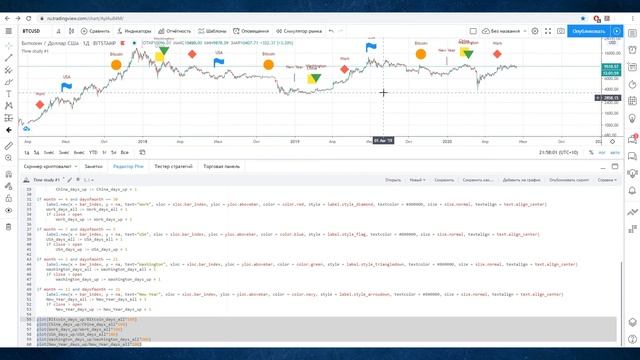Open the calendar icon in right sidebar
The height and width of the screenshot is (360, 640).
[x=633, y=100]
